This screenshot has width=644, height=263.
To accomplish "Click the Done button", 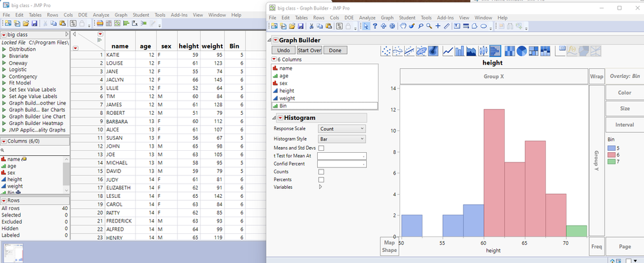I will click(x=335, y=50).
